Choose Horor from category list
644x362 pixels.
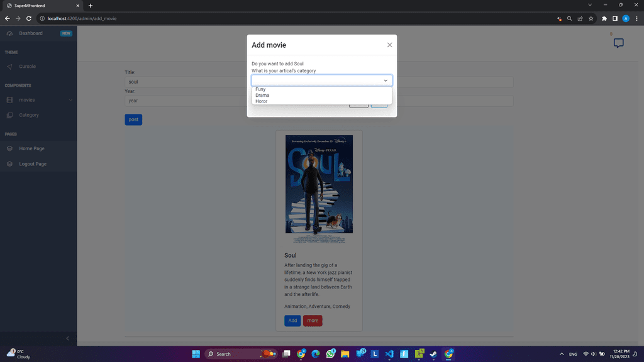[261, 101]
